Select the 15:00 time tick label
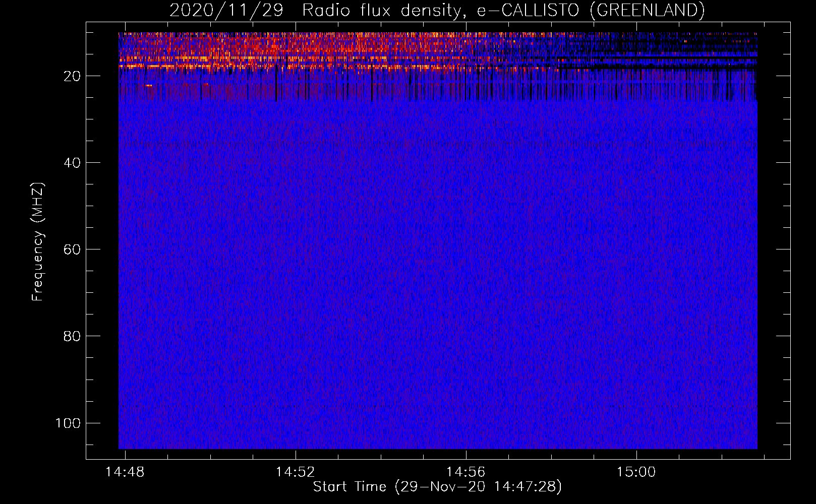Image resolution: width=816 pixels, height=504 pixels. tap(636, 472)
